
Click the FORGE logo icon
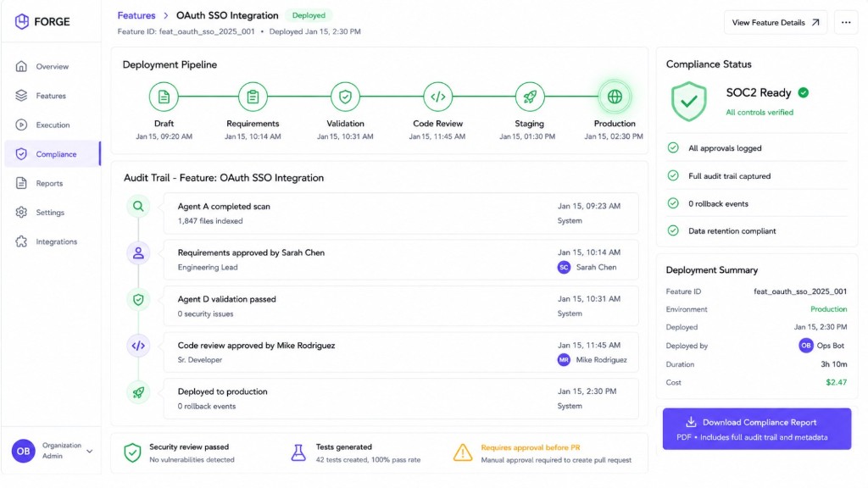pos(21,21)
